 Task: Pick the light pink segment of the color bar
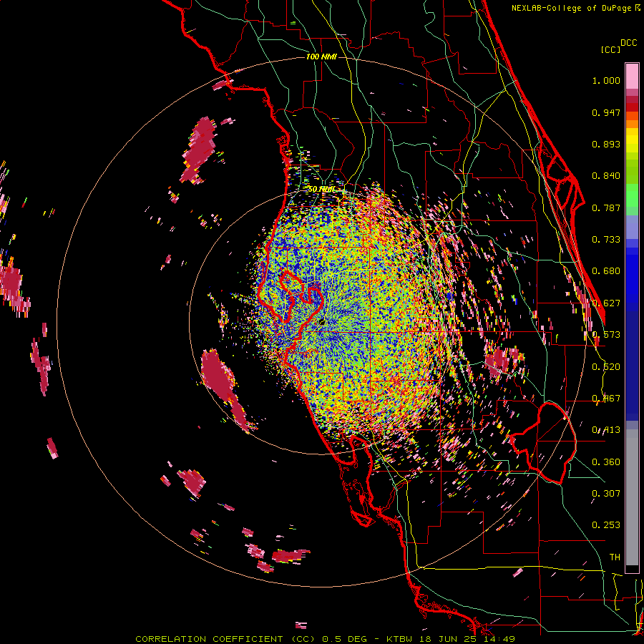click(632, 76)
